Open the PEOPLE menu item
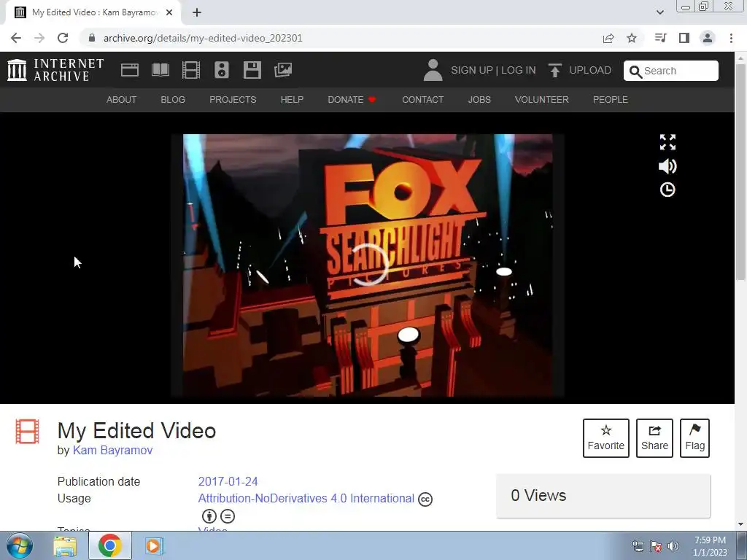This screenshot has width=747, height=560. (x=611, y=99)
